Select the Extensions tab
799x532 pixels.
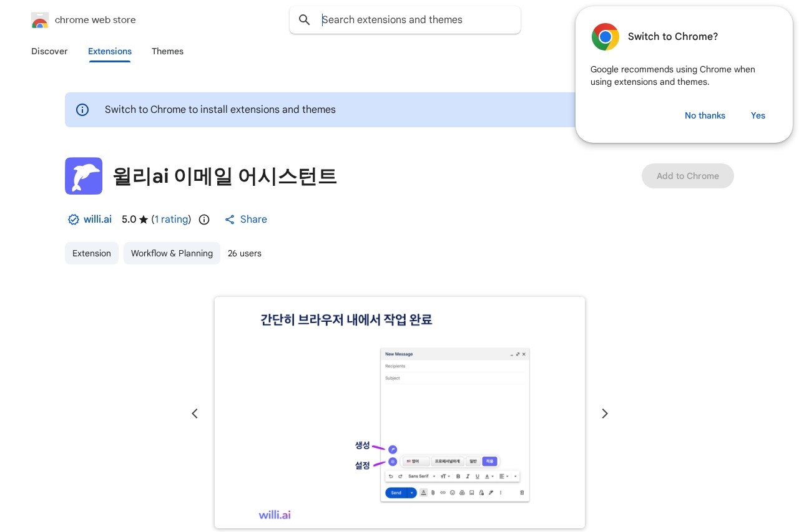pos(110,52)
